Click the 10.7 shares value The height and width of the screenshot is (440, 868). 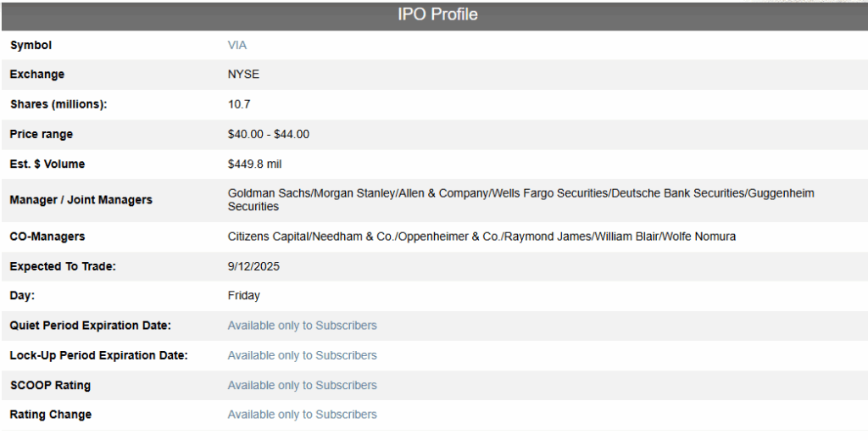point(239,104)
